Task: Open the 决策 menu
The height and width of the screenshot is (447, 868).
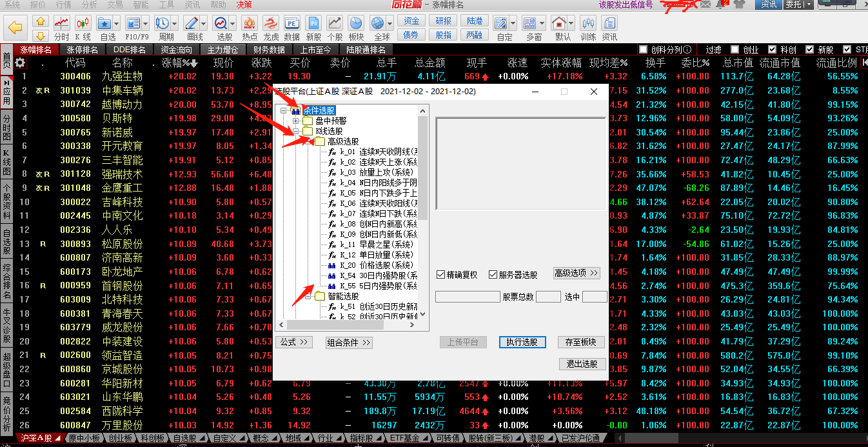Action: (244, 5)
